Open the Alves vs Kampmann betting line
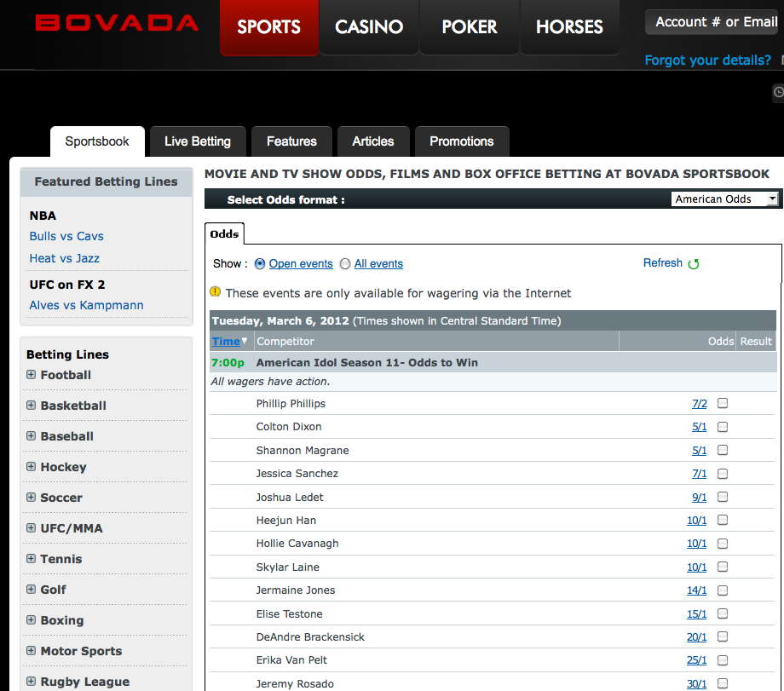 pos(87,305)
